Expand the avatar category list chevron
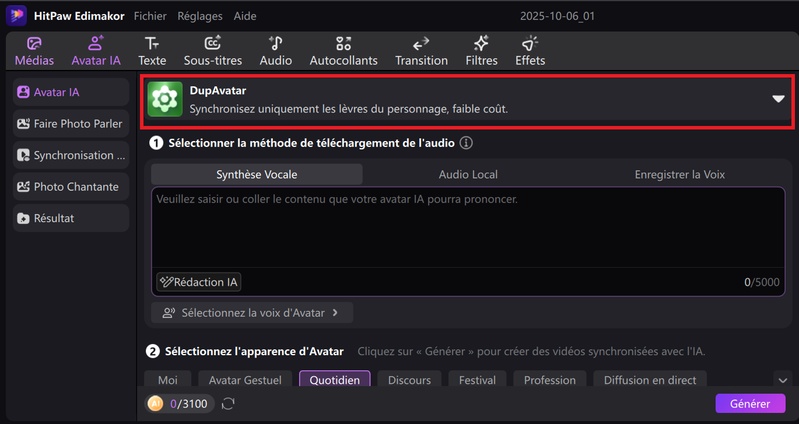The height and width of the screenshot is (424, 799). pos(782,380)
